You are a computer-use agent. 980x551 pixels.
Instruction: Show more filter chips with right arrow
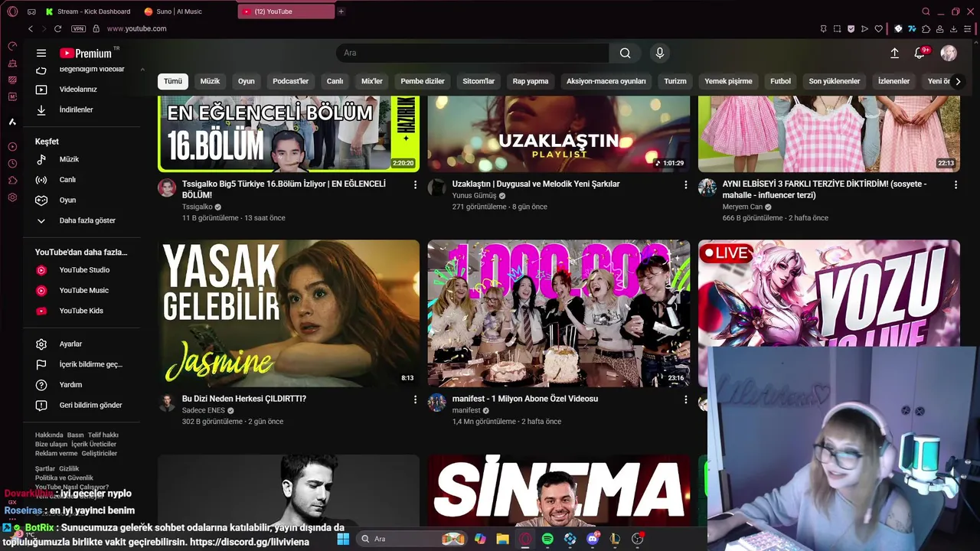pyautogui.click(x=957, y=81)
